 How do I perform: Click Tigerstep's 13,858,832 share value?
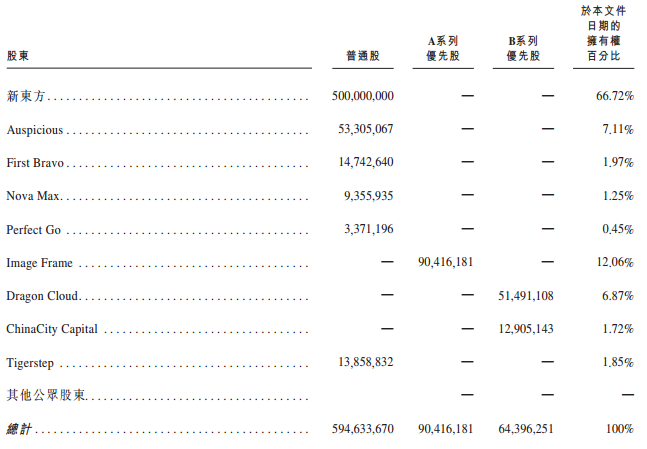pos(366,362)
